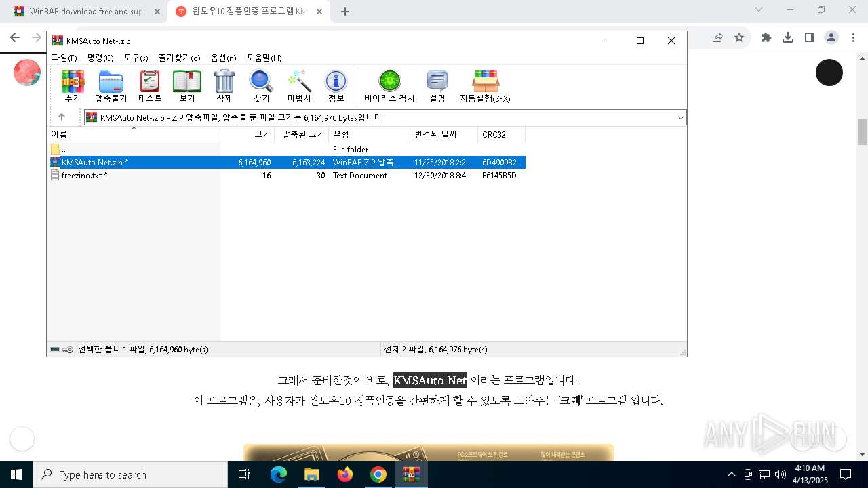Open the Comment (설명) tool
Image resolution: width=868 pixels, height=488 pixels.
click(x=437, y=86)
